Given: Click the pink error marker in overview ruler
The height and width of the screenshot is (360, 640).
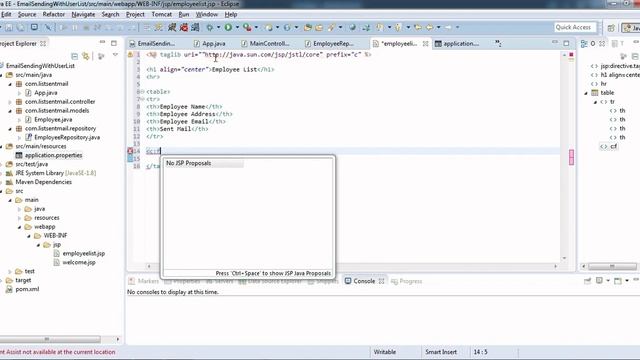Looking at the screenshot, I should point(571,157).
